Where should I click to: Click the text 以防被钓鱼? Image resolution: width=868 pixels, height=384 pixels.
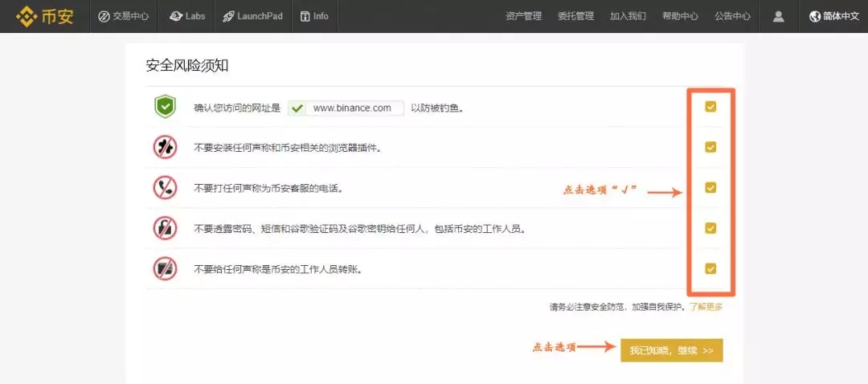436,108
